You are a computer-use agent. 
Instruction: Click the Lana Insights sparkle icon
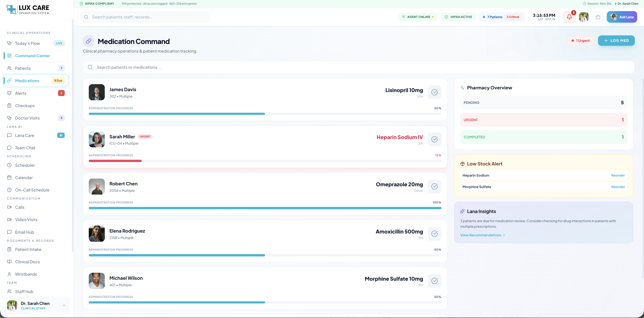[463, 211]
